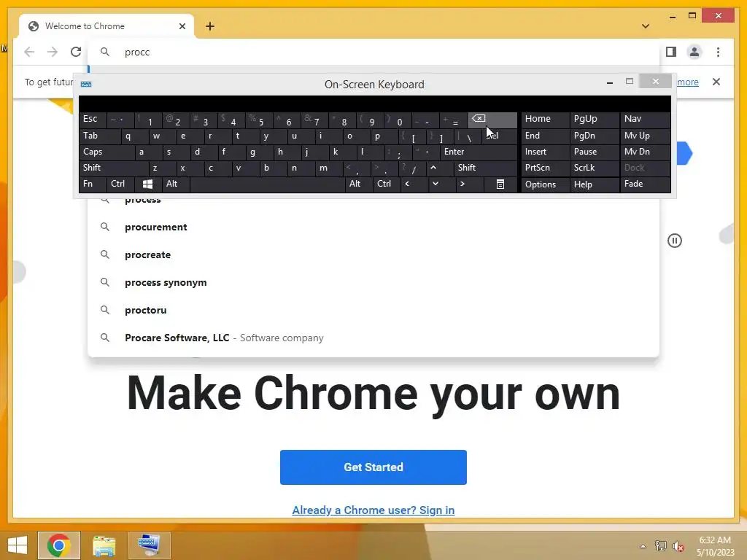
Task: Click the Insert key
Action: click(x=546, y=152)
